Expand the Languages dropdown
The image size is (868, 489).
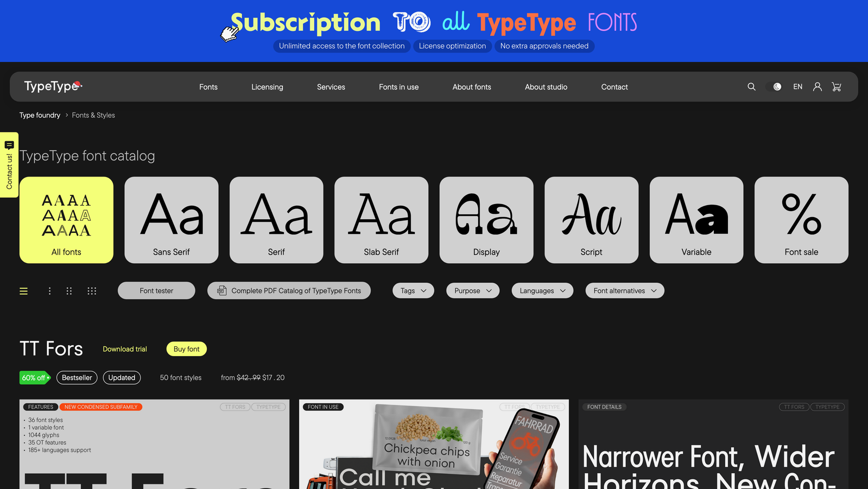[x=542, y=290]
